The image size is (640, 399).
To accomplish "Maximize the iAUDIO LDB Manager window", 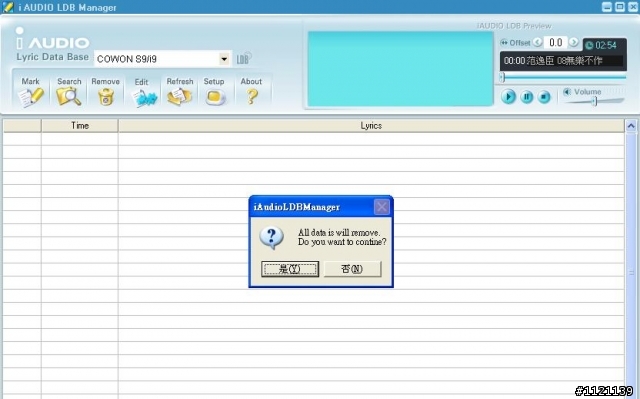I will tap(620, 7).
